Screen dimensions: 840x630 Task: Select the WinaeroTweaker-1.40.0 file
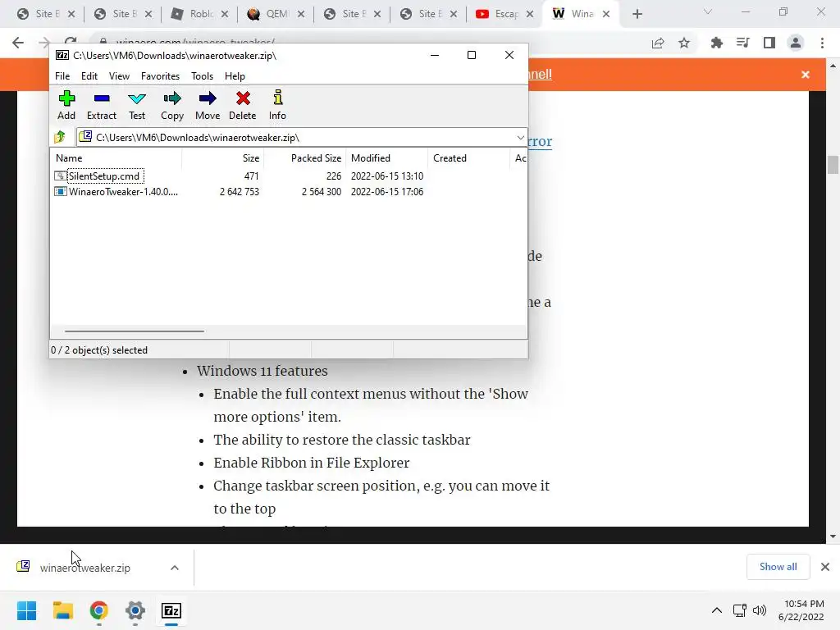click(116, 192)
